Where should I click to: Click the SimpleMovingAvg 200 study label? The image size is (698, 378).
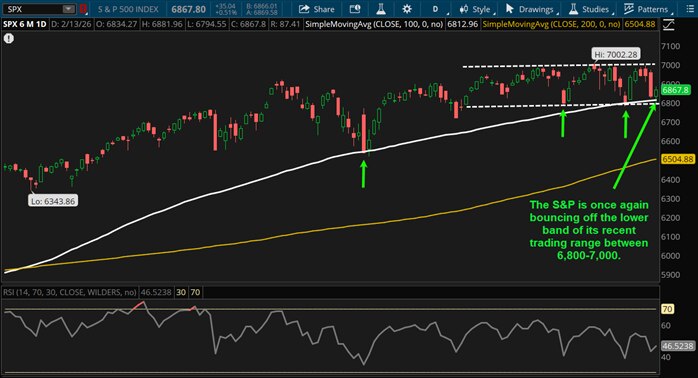[552, 24]
